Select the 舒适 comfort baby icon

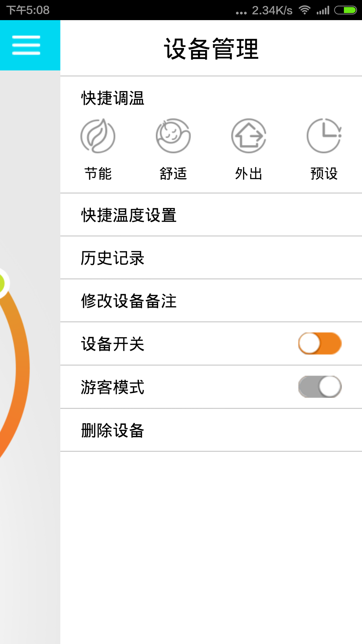(173, 136)
